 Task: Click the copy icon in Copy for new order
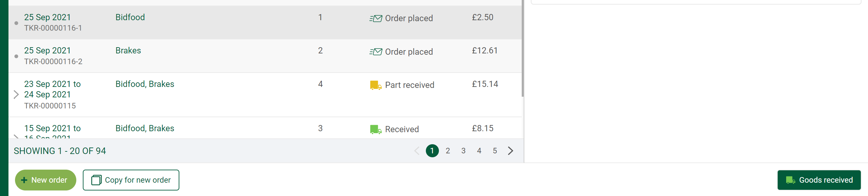96,180
